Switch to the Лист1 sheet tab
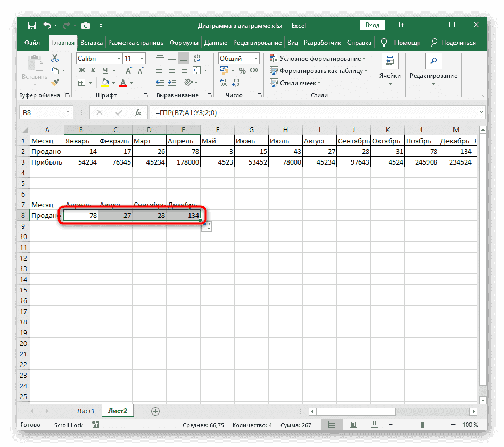Image resolution: width=504 pixels, height=447 pixels. pos(86,411)
